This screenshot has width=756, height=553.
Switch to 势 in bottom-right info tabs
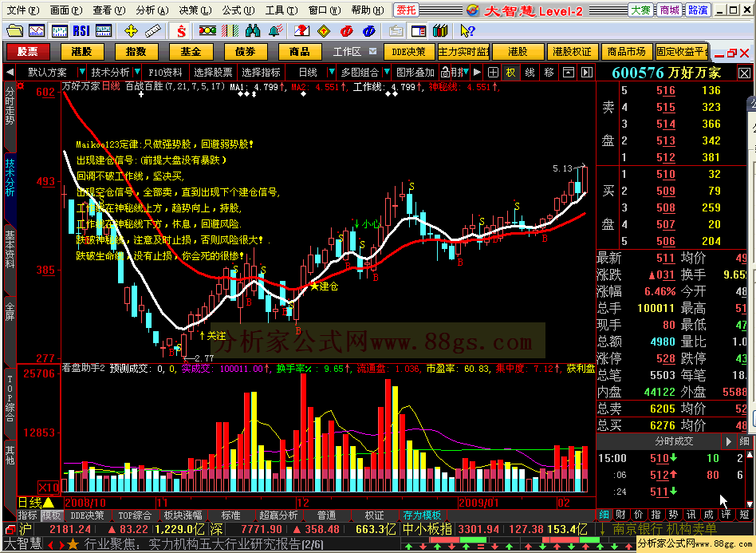(x=673, y=515)
